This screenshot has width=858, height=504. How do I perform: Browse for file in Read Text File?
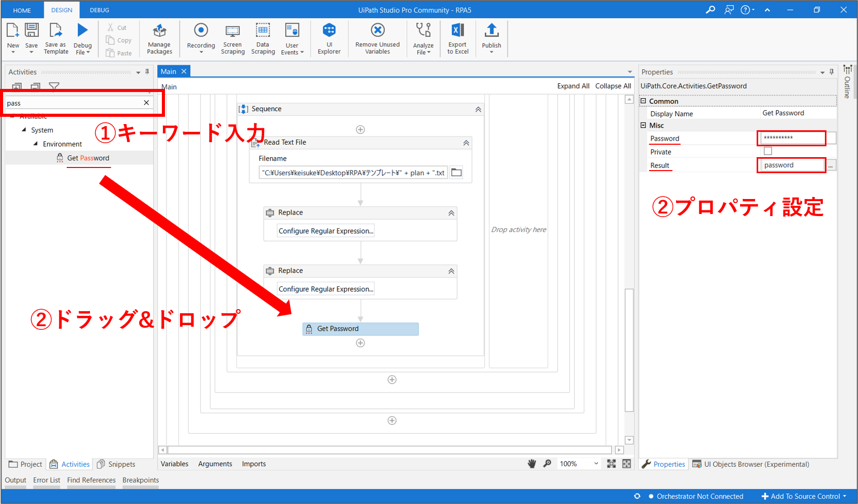point(456,173)
